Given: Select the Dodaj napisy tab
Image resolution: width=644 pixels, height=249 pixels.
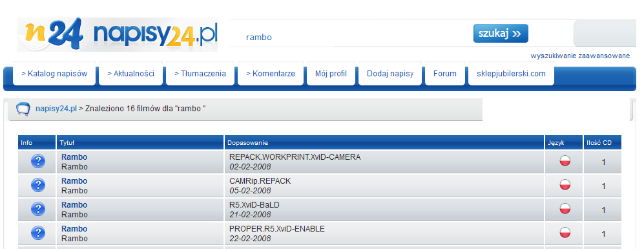Looking at the screenshot, I should (390, 74).
